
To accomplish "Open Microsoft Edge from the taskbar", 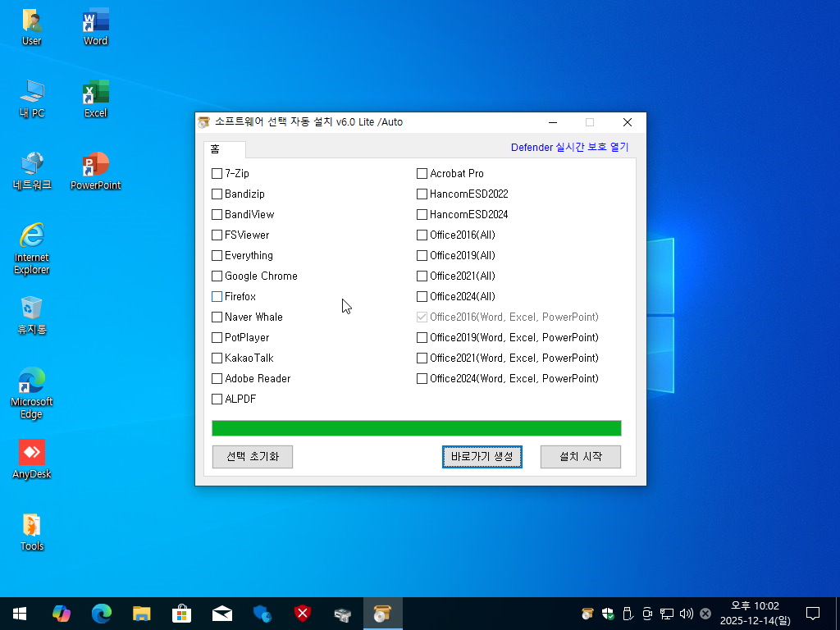I will click(x=101, y=614).
